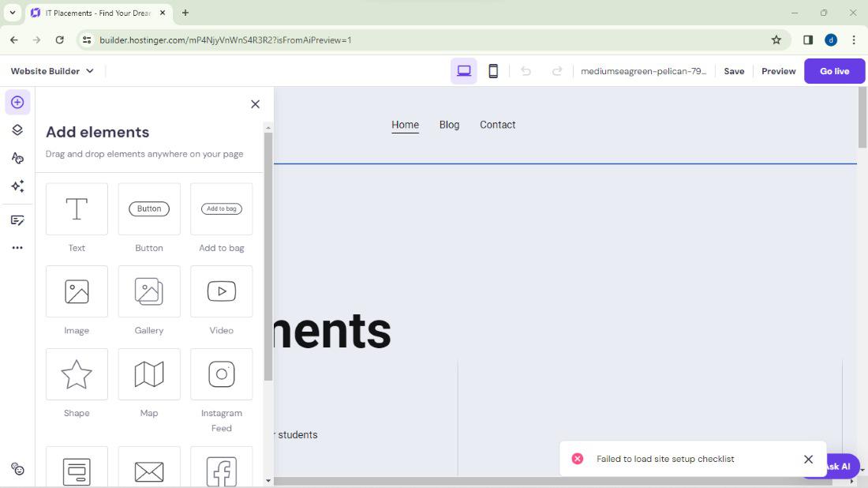
Task: Select the Button element tile
Action: [149, 208]
